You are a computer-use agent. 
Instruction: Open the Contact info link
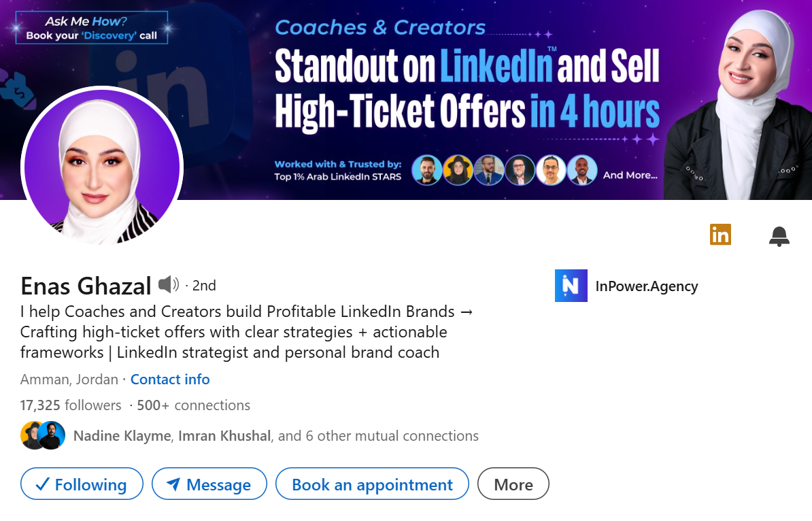[170, 380]
